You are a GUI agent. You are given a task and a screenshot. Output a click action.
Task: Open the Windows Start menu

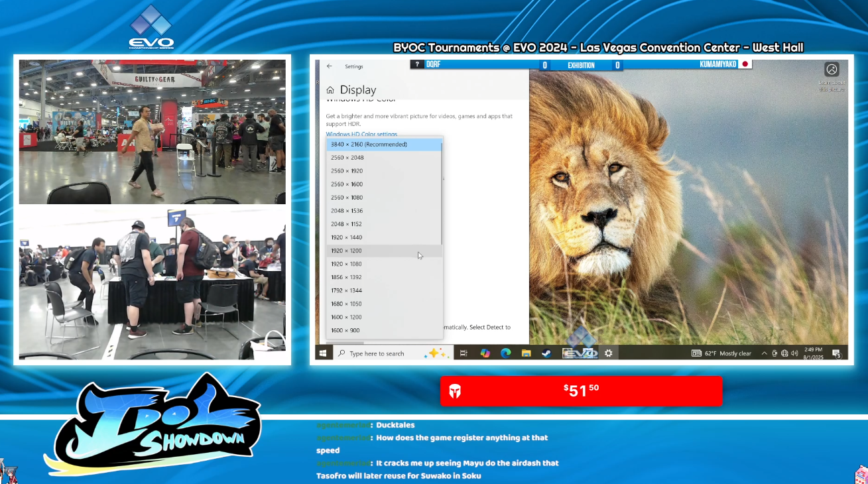tap(323, 353)
